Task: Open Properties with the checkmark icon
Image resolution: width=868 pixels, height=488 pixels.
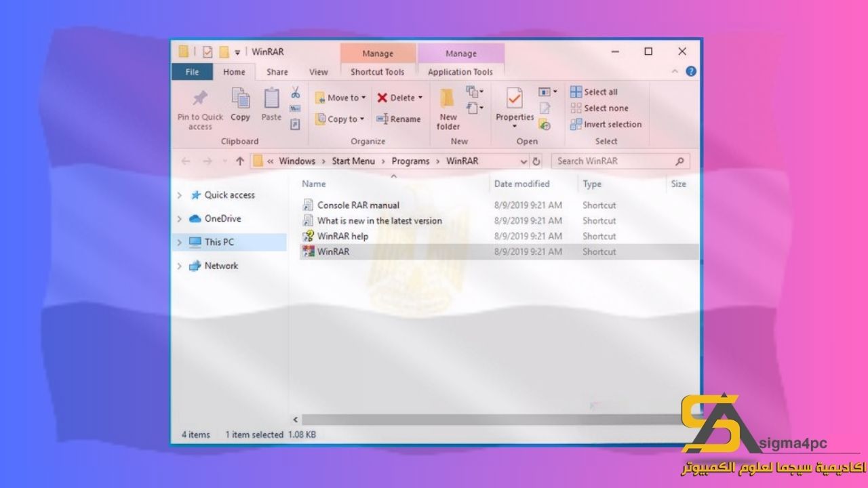Action: tap(515, 98)
